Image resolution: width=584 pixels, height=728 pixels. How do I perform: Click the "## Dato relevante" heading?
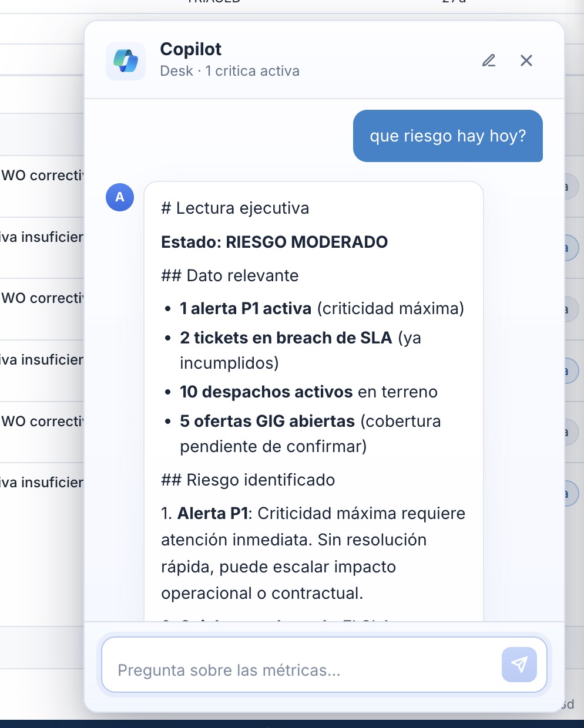[x=230, y=275]
